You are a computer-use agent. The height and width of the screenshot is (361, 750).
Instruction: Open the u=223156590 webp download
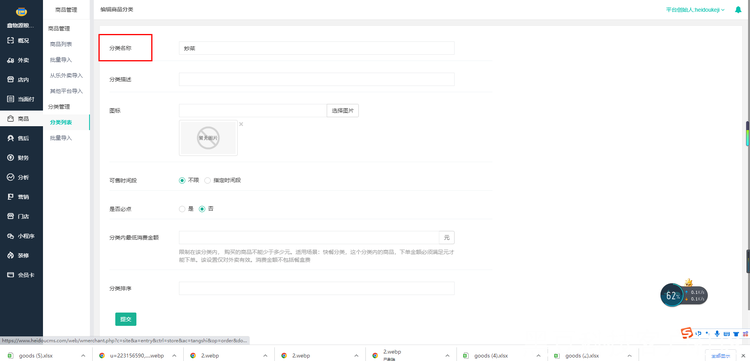[x=133, y=356]
